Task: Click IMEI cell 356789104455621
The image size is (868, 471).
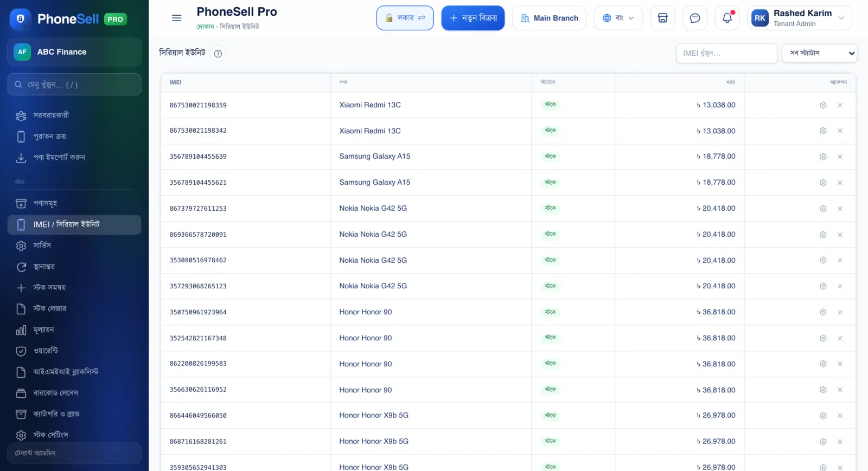Action: point(198,183)
